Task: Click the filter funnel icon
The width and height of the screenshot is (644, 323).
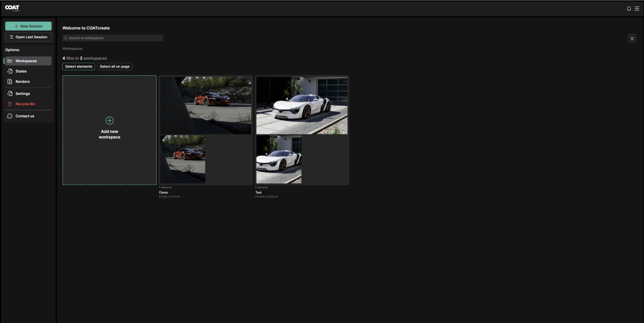Action: click(632, 39)
